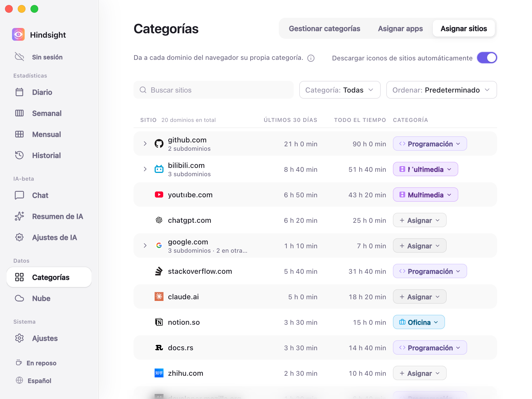532x399 pixels.
Task: Click the En reposo coffee cup icon
Action: pyautogui.click(x=19, y=362)
